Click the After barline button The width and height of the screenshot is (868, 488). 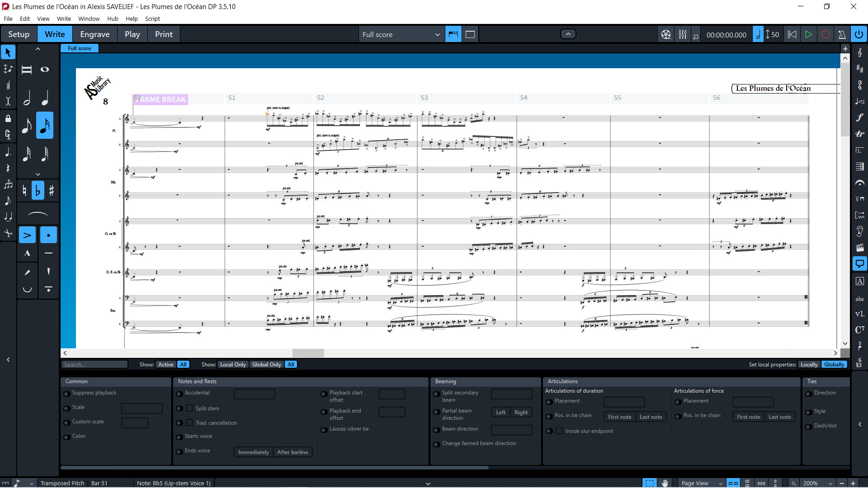coord(292,452)
